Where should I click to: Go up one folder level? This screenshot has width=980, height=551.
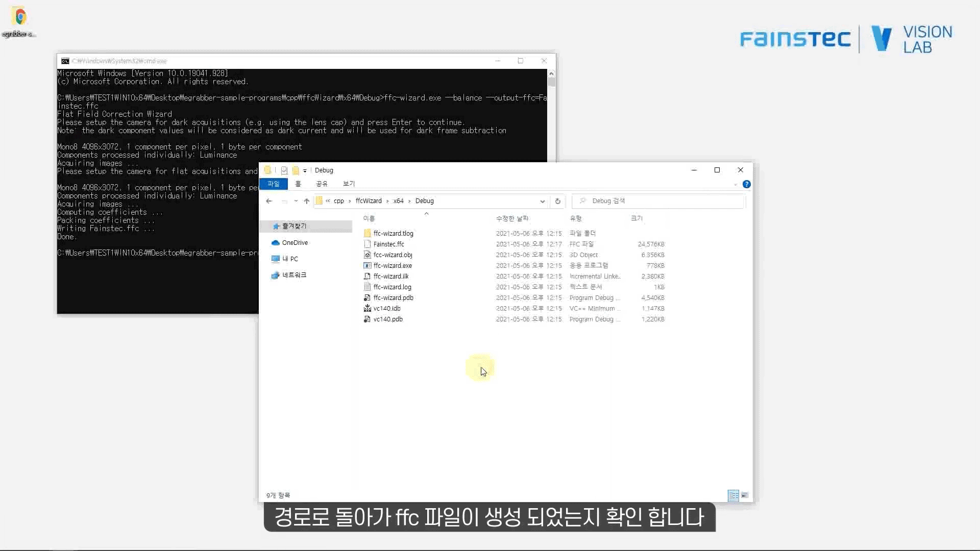[x=306, y=201]
